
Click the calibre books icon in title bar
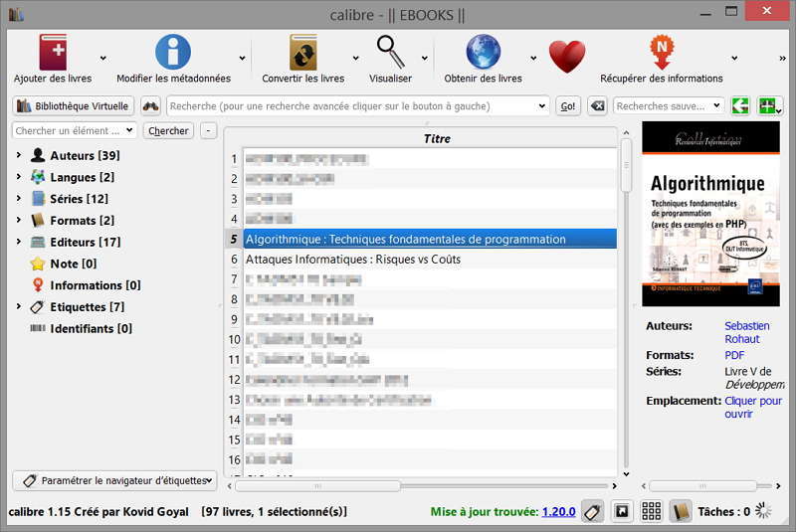pyautogui.click(x=16, y=14)
